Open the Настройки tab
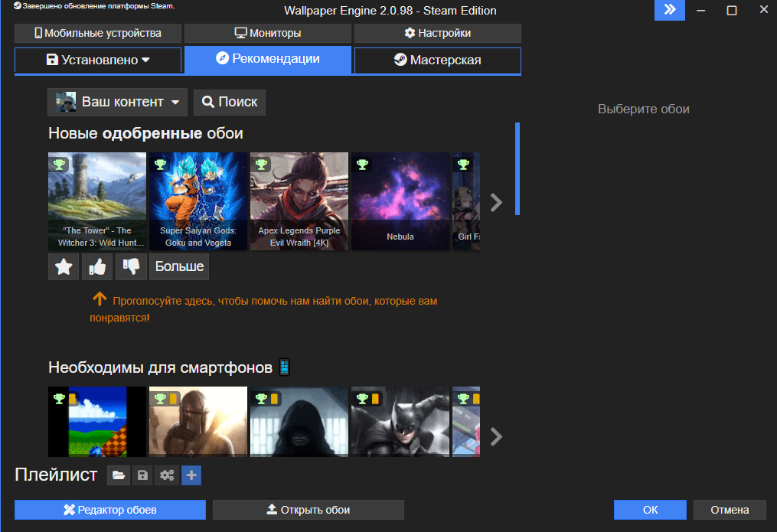 (438, 33)
